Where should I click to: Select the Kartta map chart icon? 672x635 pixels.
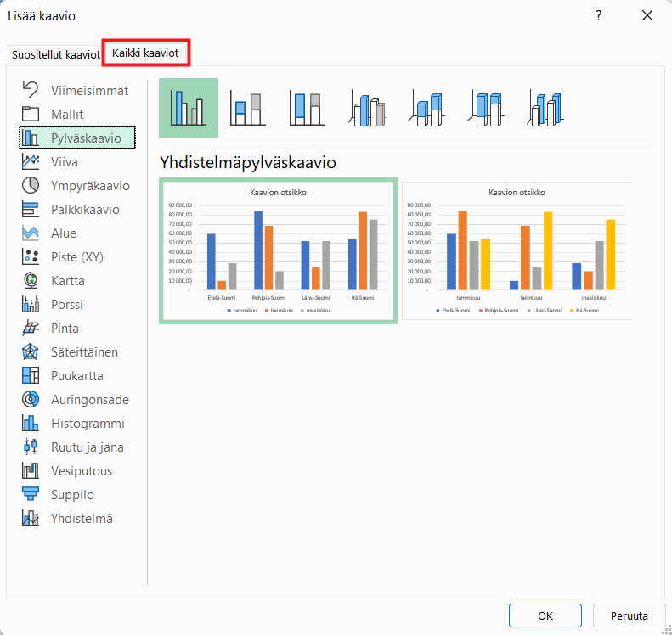pos(31,280)
